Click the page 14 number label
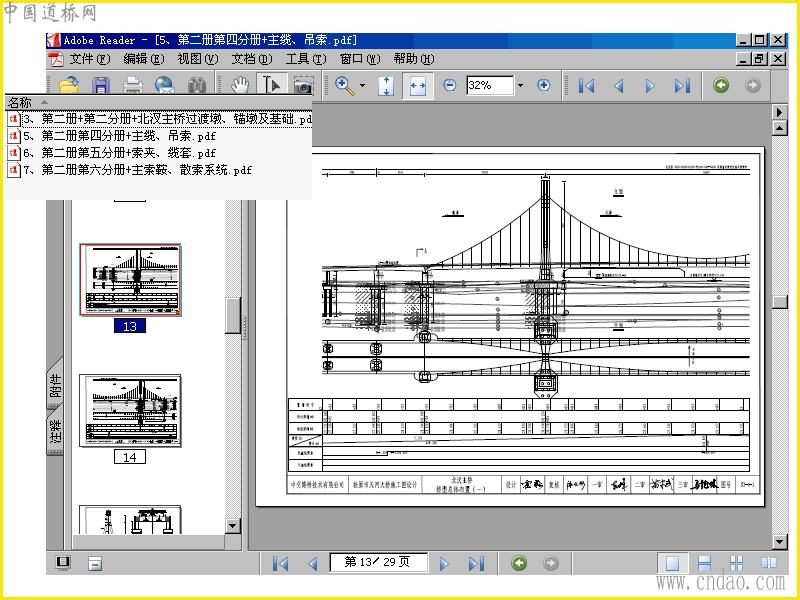800x600 pixels. (x=130, y=457)
